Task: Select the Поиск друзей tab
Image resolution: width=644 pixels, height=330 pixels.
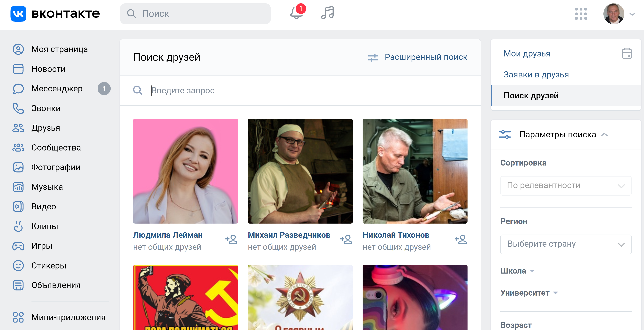Action: tap(566, 96)
